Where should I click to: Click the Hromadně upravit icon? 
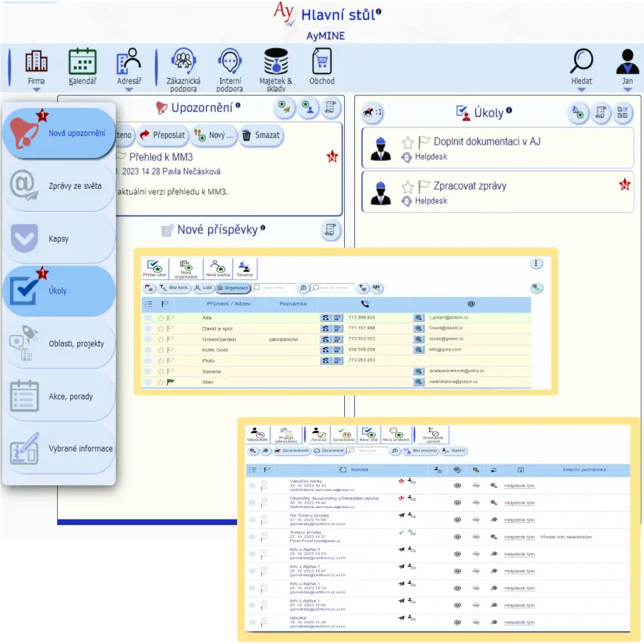click(432, 434)
